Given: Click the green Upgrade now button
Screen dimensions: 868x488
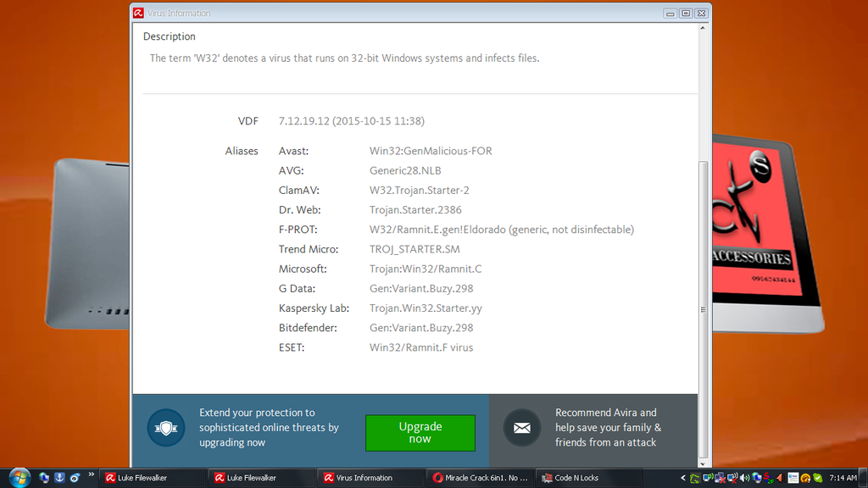Looking at the screenshot, I should [x=420, y=432].
